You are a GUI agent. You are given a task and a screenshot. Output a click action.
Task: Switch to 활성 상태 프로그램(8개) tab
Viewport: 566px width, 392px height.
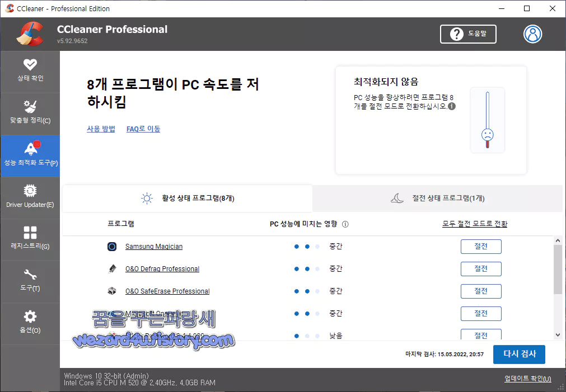(188, 199)
